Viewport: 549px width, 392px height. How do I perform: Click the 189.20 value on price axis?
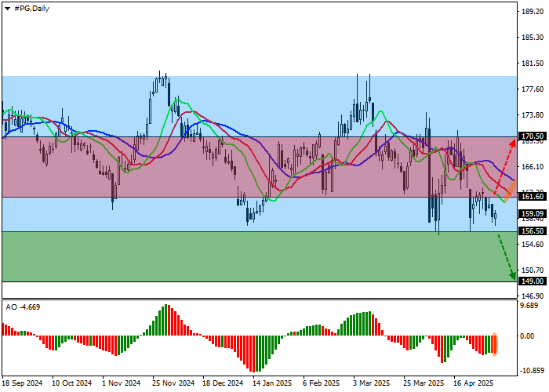point(532,12)
